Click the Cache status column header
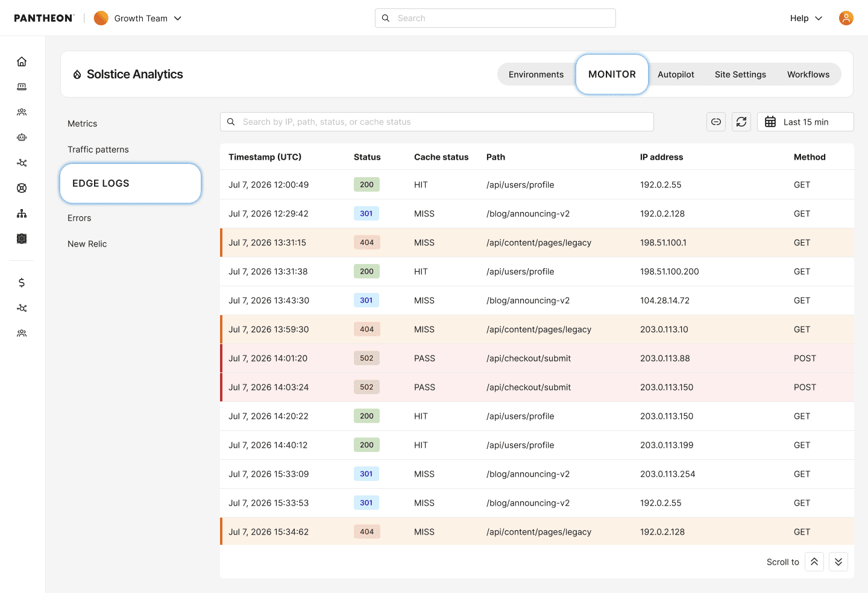The width and height of the screenshot is (868, 593). click(x=441, y=157)
